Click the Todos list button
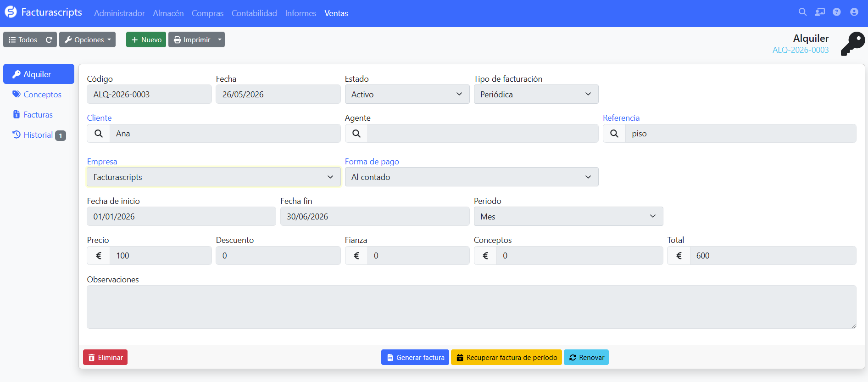The image size is (868, 382). click(23, 39)
